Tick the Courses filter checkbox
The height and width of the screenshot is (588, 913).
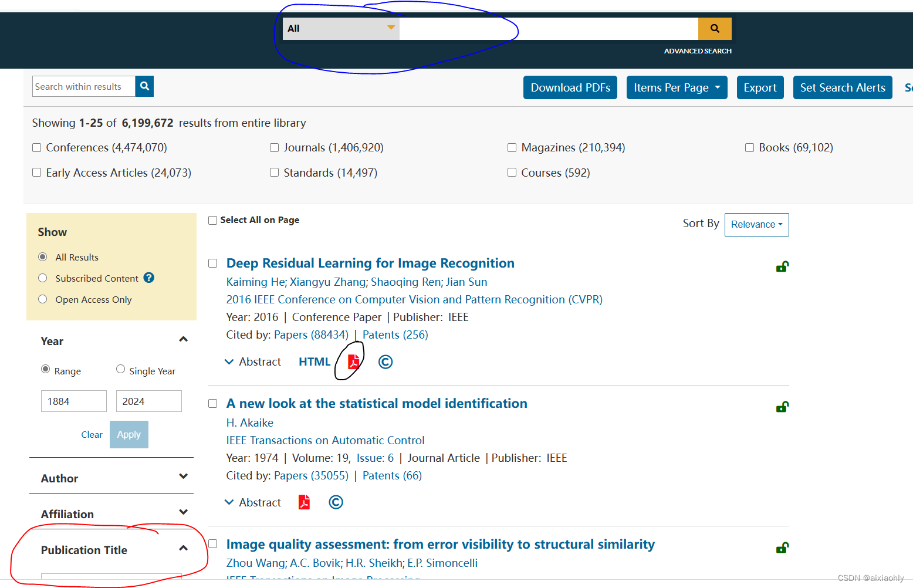512,172
